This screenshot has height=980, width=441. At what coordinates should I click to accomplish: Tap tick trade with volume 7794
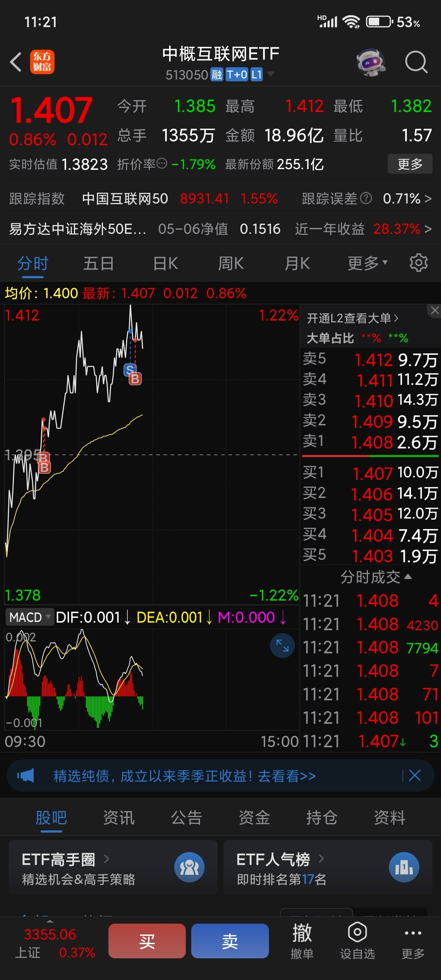pyautogui.click(x=370, y=647)
